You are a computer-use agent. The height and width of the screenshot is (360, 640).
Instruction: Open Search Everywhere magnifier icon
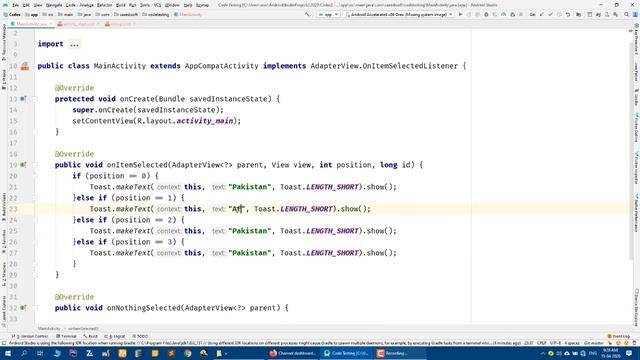(x=627, y=14)
